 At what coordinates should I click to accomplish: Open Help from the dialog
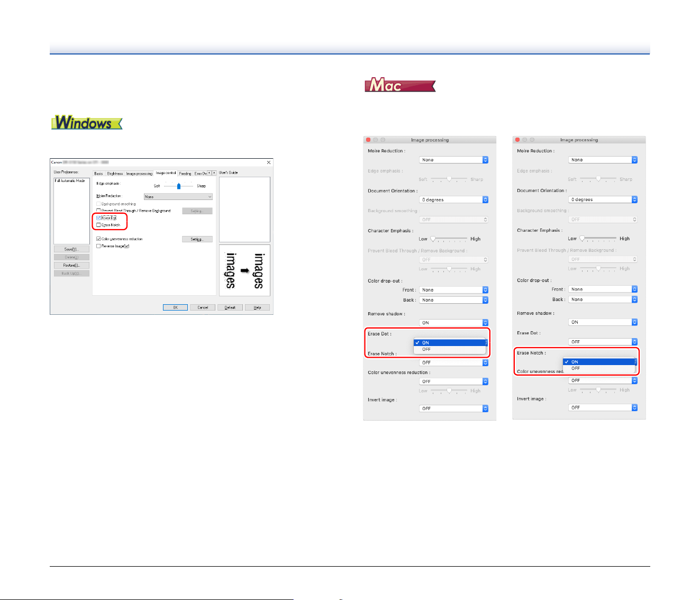[257, 307]
